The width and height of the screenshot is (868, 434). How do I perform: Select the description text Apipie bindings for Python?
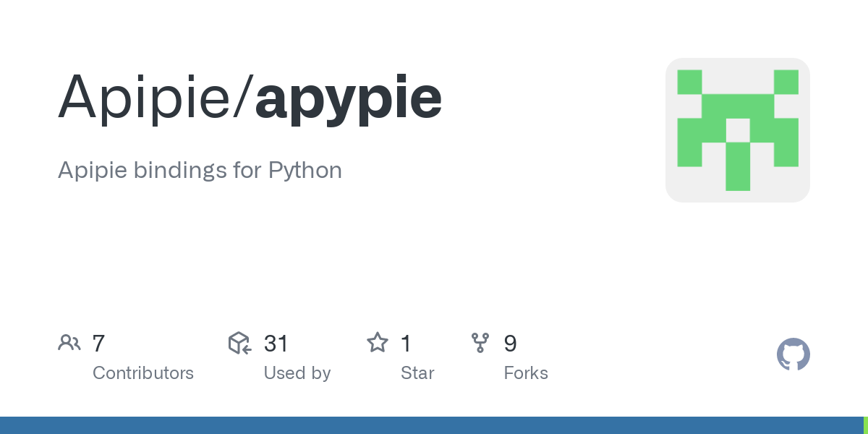click(200, 171)
